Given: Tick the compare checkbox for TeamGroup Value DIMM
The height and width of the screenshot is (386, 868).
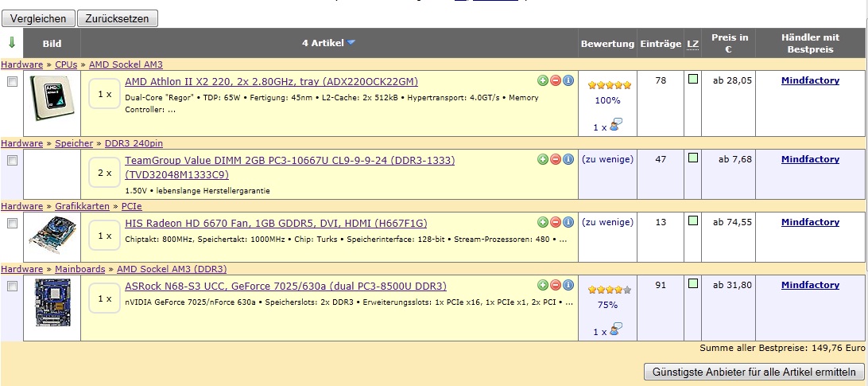Looking at the screenshot, I should 12,160.
